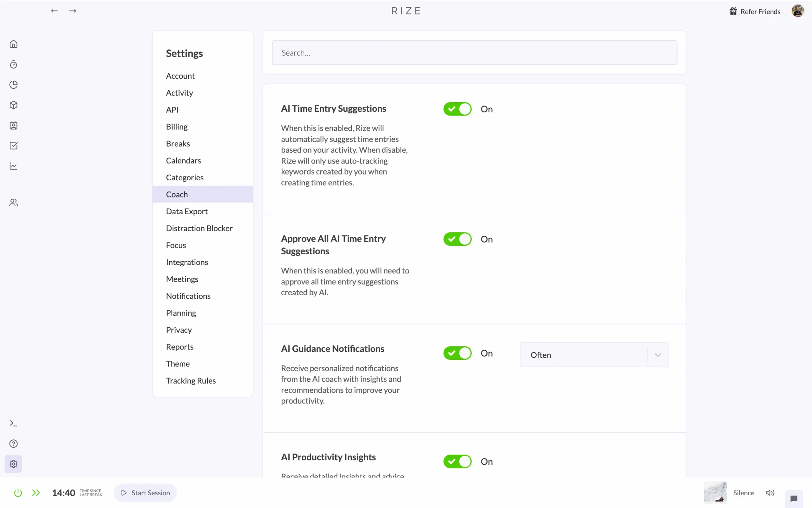Image resolution: width=812 pixels, height=508 pixels.
Task: Toggle AI Time Entry Suggestions switch
Action: click(457, 109)
